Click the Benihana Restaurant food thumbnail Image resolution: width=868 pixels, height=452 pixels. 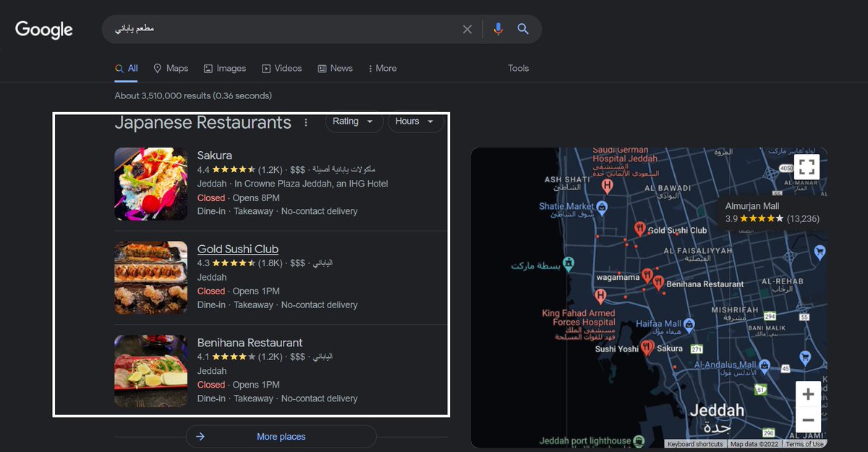click(151, 371)
